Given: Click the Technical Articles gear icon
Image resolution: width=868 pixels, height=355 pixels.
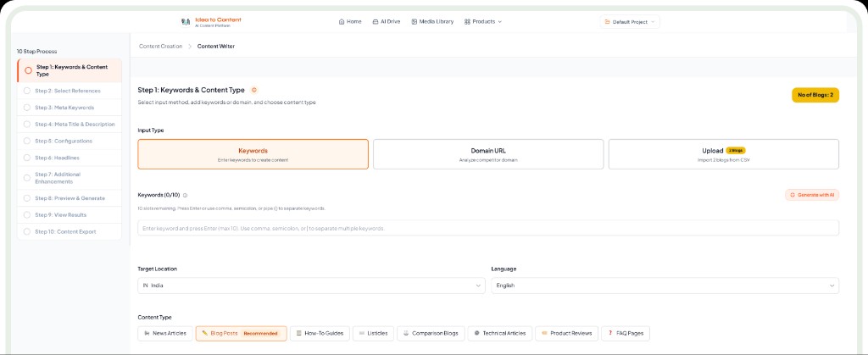Looking at the screenshot, I should click(476, 334).
